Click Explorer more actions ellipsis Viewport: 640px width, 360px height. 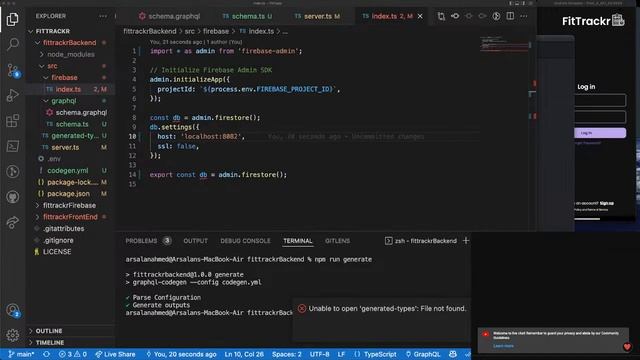tap(103, 16)
